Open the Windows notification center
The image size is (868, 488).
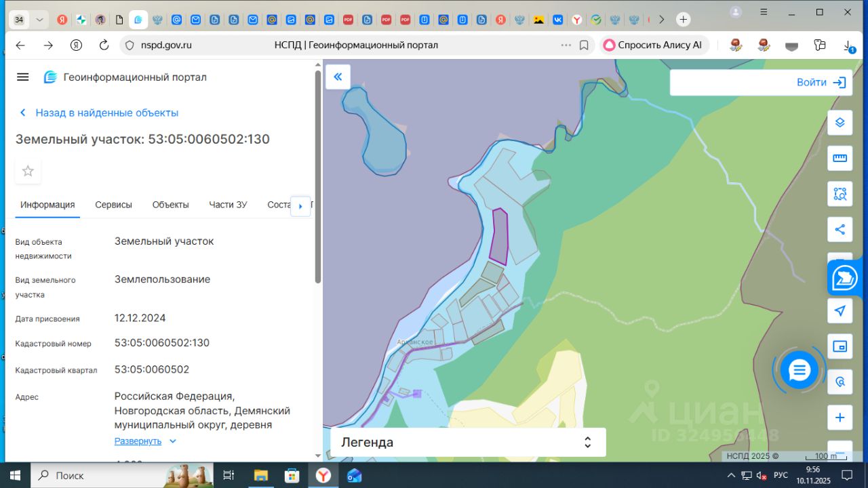click(x=846, y=475)
